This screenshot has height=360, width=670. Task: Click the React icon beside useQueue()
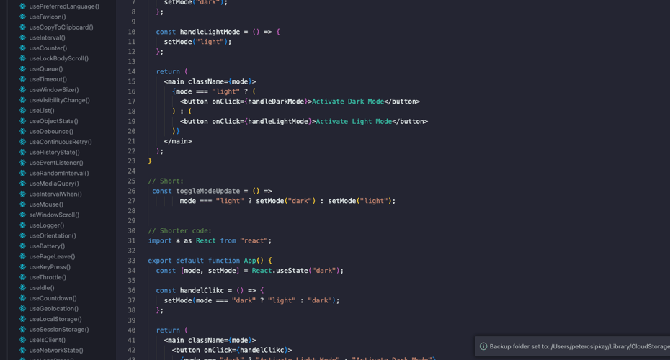(23, 69)
